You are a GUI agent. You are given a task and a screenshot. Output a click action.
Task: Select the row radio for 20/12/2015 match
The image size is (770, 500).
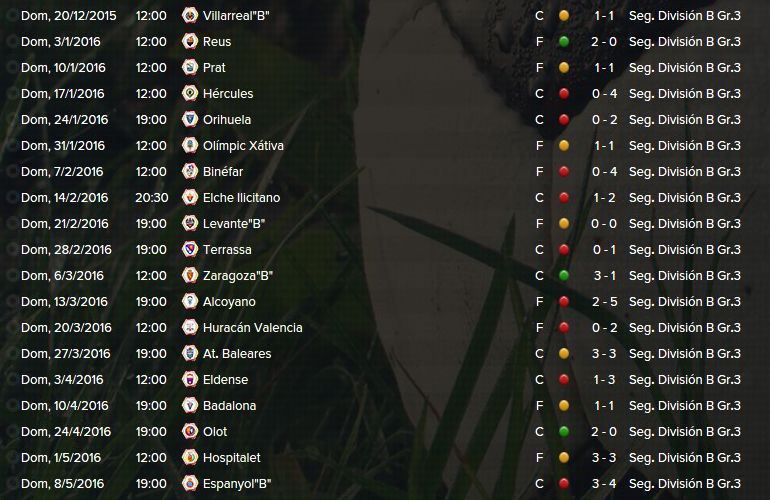11,16
